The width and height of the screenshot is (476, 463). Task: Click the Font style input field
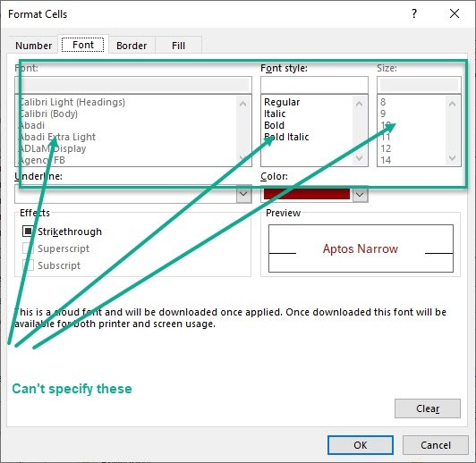click(314, 85)
